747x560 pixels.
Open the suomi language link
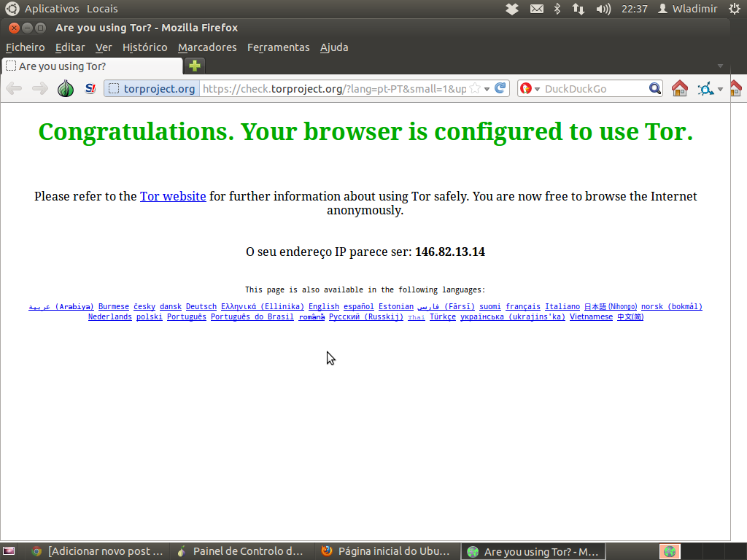pos(489,307)
